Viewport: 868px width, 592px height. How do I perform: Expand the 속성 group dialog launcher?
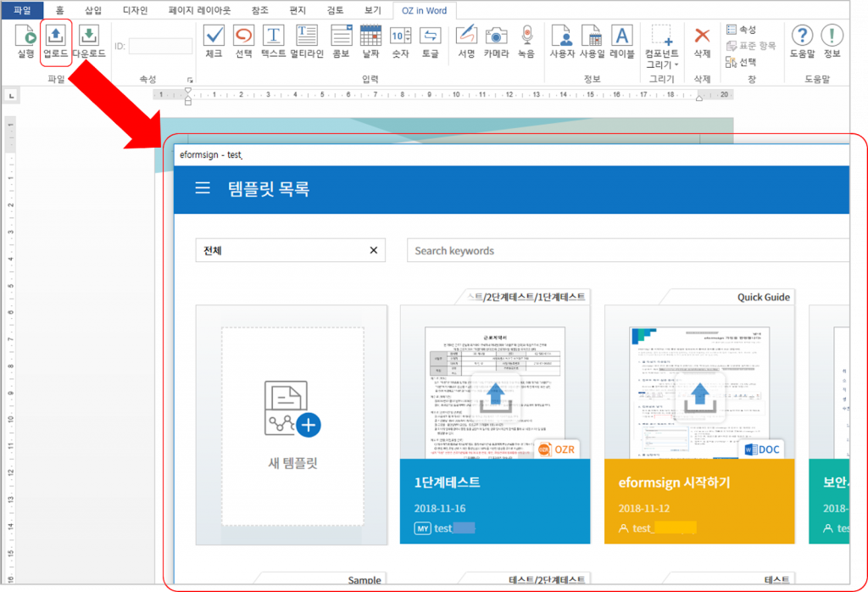(x=190, y=81)
